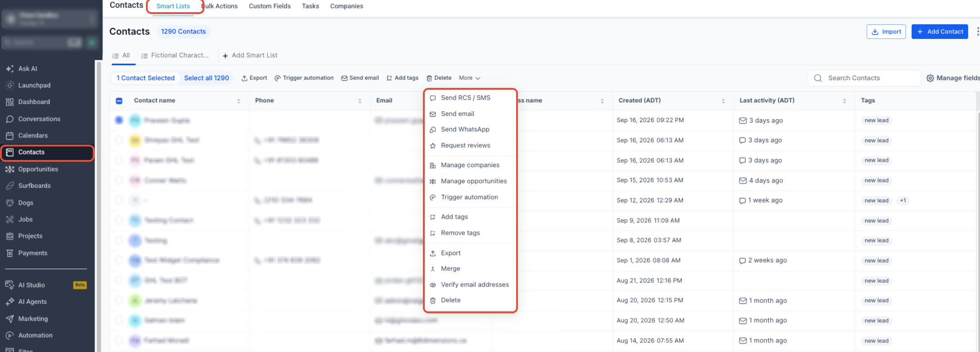The width and height of the screenshot is (980, 352).
Task: Choose Verify email addresses menu item
Action: point(470,285)
